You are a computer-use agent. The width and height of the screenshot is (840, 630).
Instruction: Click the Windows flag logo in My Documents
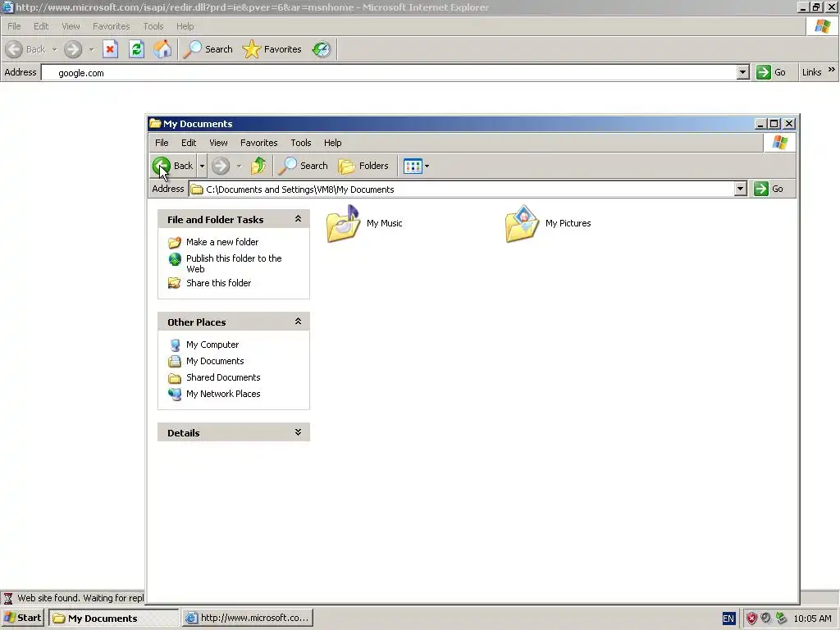pyautogui.click(x=780, y=143)
